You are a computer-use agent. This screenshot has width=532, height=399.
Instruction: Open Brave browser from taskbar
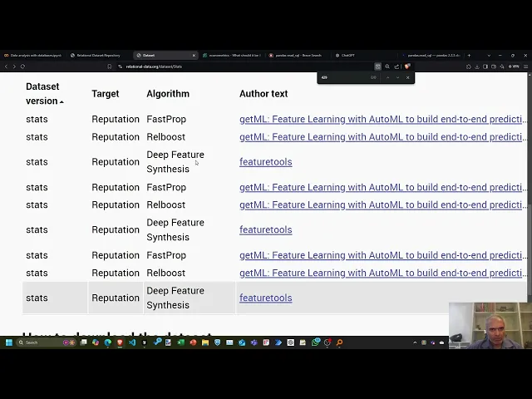[x=120, y=342]
